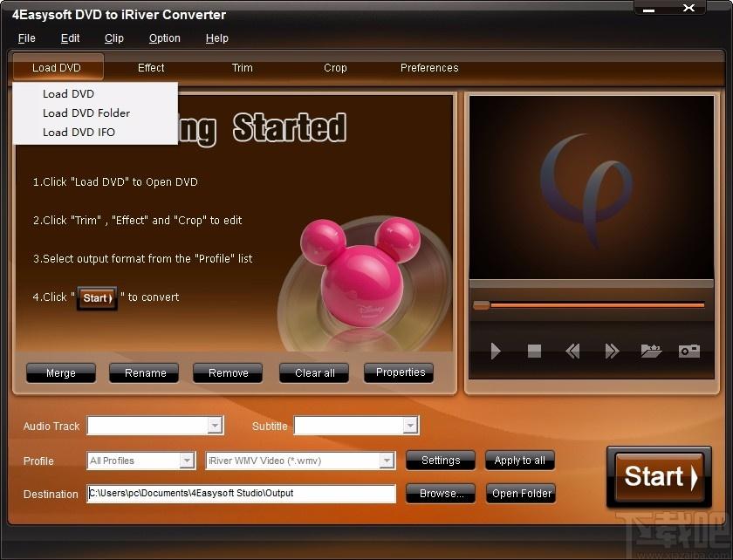The height and width of the screenshot is (560, 733).
Task: Open the Option menu
Action: [165, 38]
